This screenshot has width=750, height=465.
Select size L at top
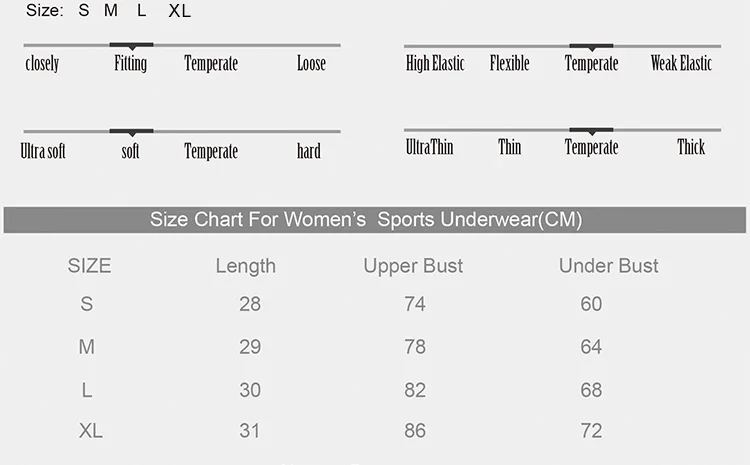[142, 12]
